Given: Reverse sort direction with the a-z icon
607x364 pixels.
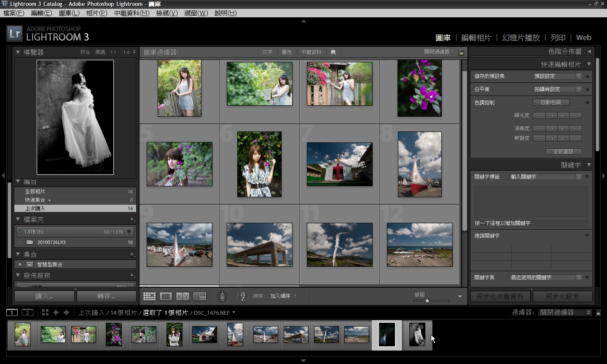Looking at the screenshot, I should pos(243,297).
